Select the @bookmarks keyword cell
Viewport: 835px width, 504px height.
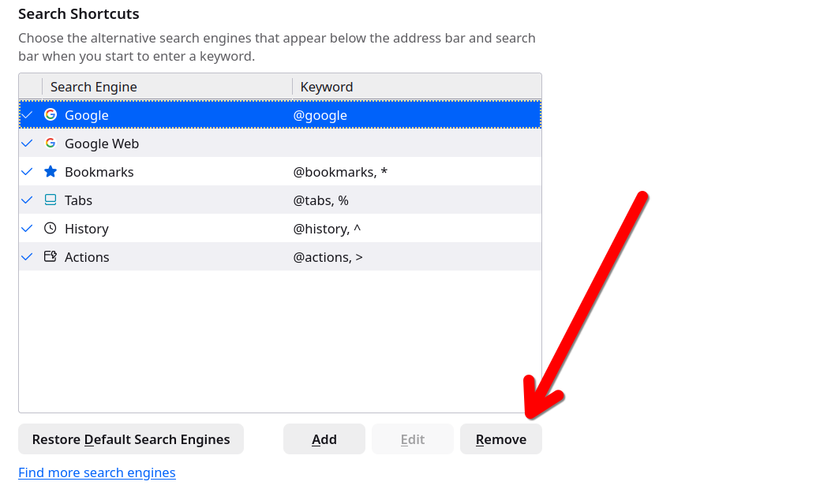pyautogui.click(x=340, y=172)
